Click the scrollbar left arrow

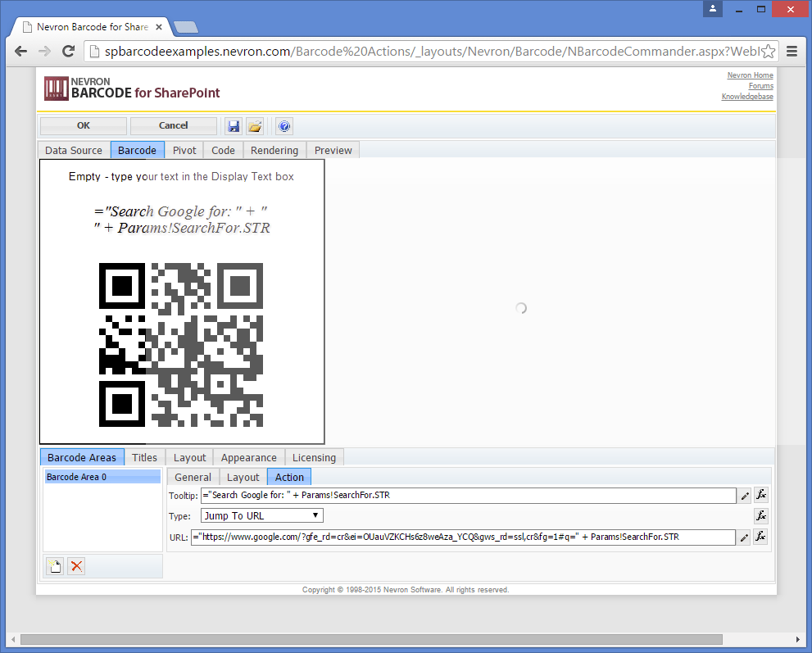coord(13,640)
